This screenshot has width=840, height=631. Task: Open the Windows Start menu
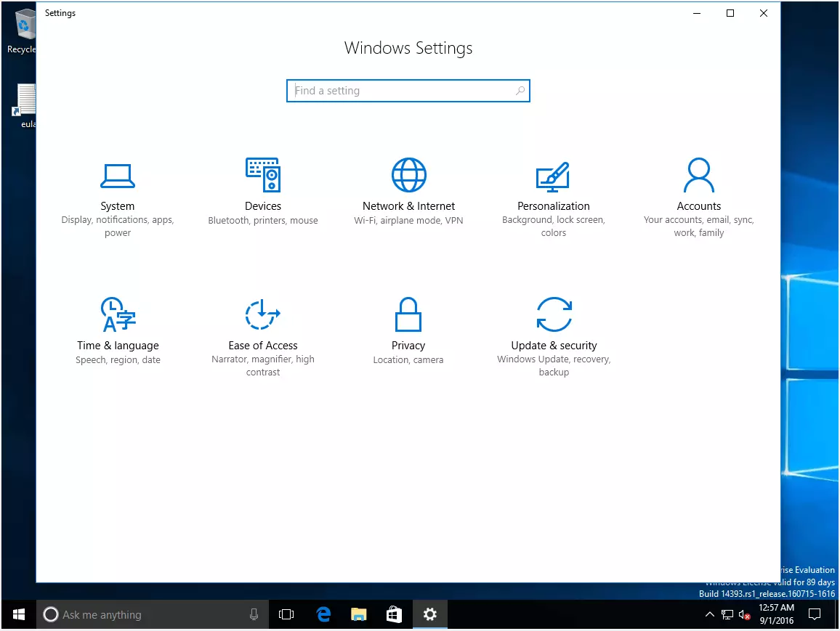tap(19, 614)
